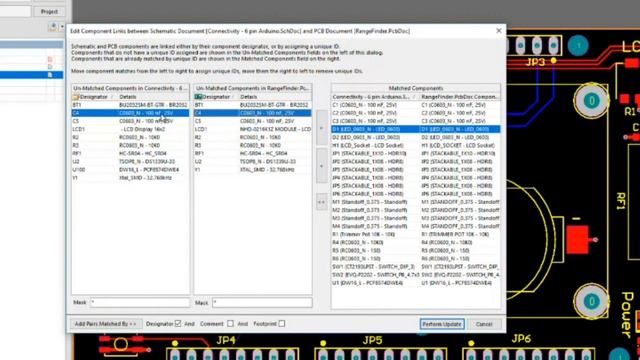Open the dropdown arrow beside the Projects toolbar icon
Screen dimensions: 640x360
pyautogui.click(x=62, y=27)
